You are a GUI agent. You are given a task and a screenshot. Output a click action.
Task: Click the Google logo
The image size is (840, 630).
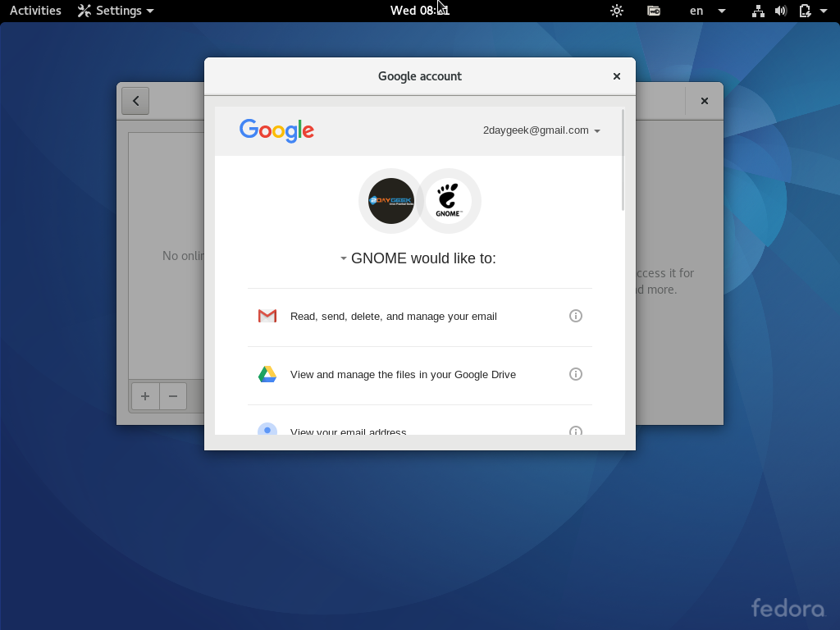277,130
